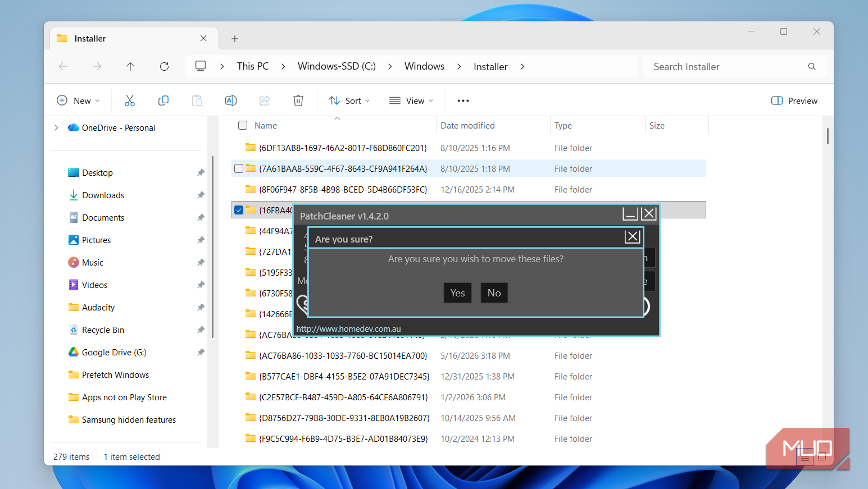The image size is (868, 489).
Task: Click the Copy icon in toolbar
Action: (x=163, y=100)
